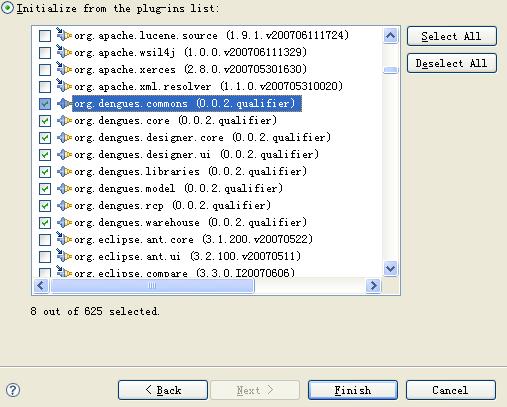Select the org.eclipse.ant.ui row text

[x=187, y=256]
